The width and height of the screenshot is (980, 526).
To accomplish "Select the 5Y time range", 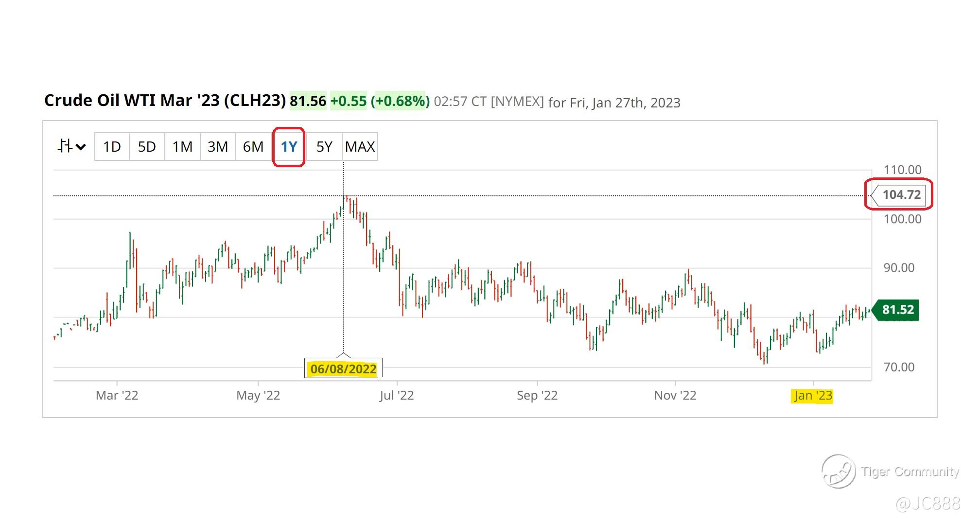I will coord(324,146).
